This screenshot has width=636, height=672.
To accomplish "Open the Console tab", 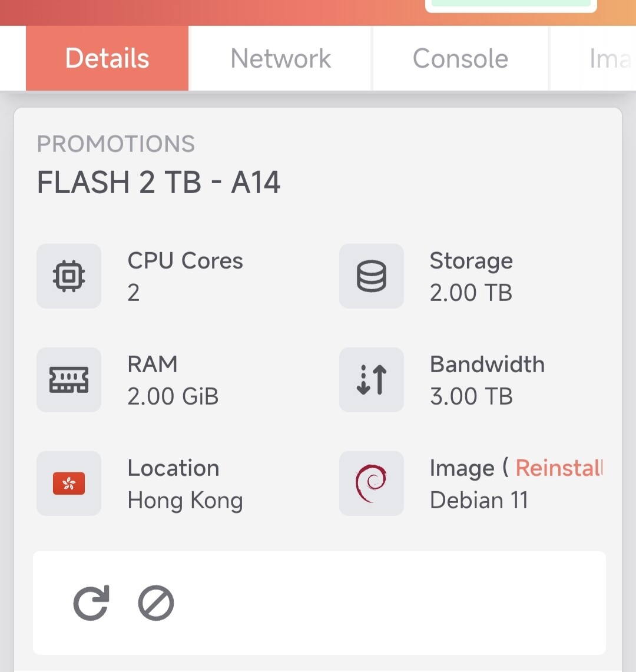I will point(461,58).
